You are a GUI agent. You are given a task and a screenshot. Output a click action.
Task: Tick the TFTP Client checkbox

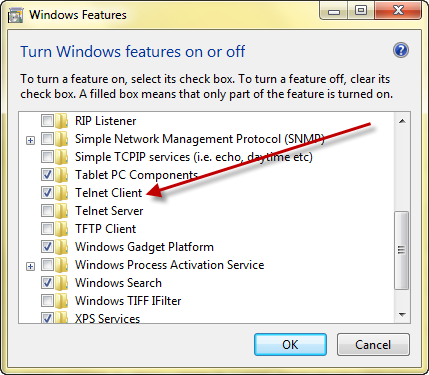coord(47,229)
